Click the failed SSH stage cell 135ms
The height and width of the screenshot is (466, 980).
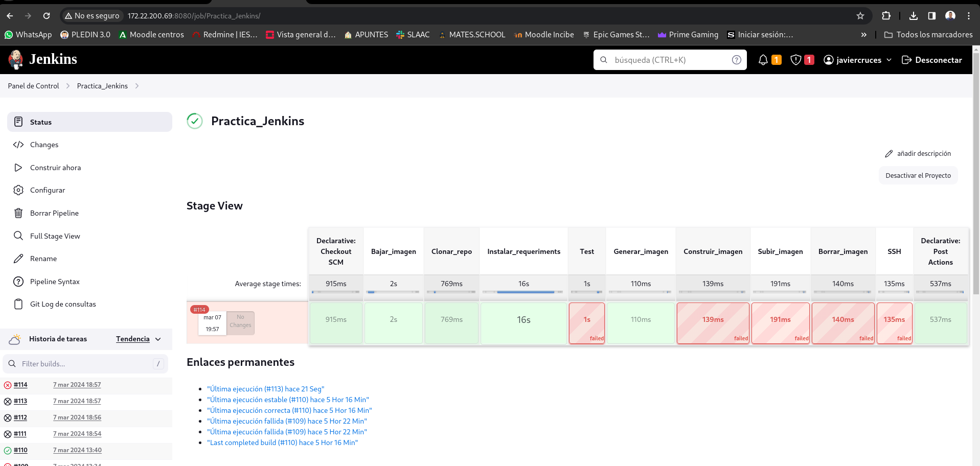tap(895, 323)
